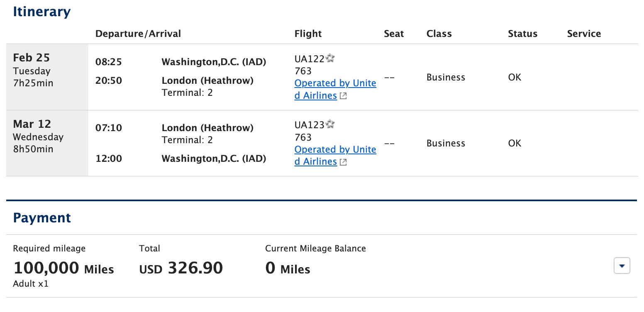Select the Departure/Arrival column header

click(138, 34)
